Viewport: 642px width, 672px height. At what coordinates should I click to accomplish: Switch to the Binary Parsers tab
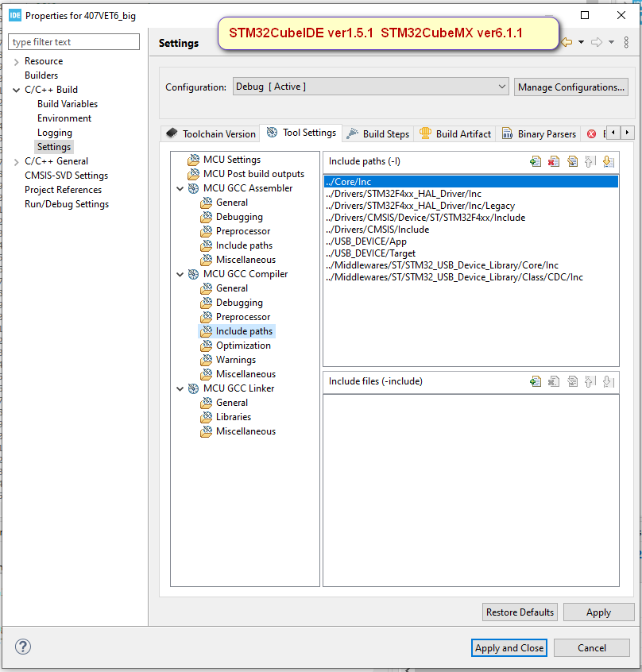540,134
